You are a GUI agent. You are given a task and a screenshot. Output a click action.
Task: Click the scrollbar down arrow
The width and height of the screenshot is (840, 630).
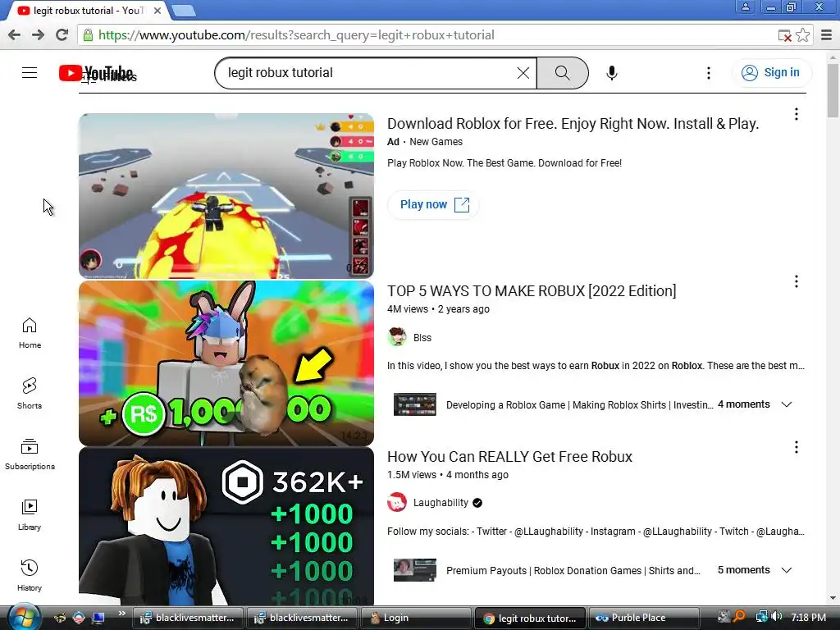click(x=833, y=598)
